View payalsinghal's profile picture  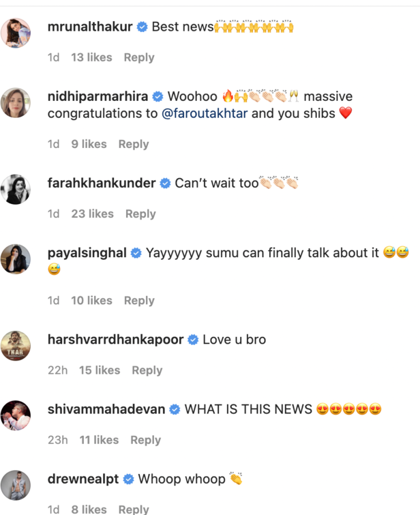[16, 259]
